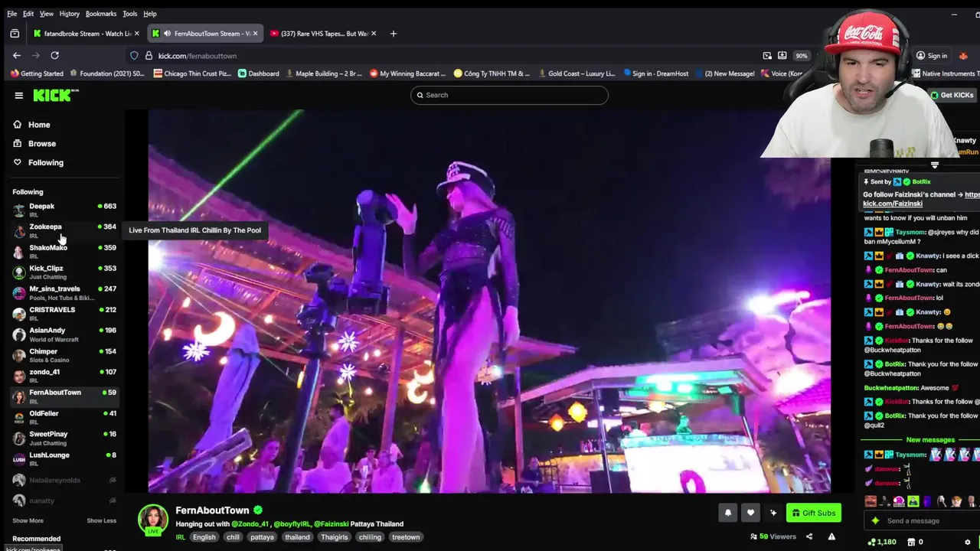Open ShakoMako channel in Following list

click(64, 251)
